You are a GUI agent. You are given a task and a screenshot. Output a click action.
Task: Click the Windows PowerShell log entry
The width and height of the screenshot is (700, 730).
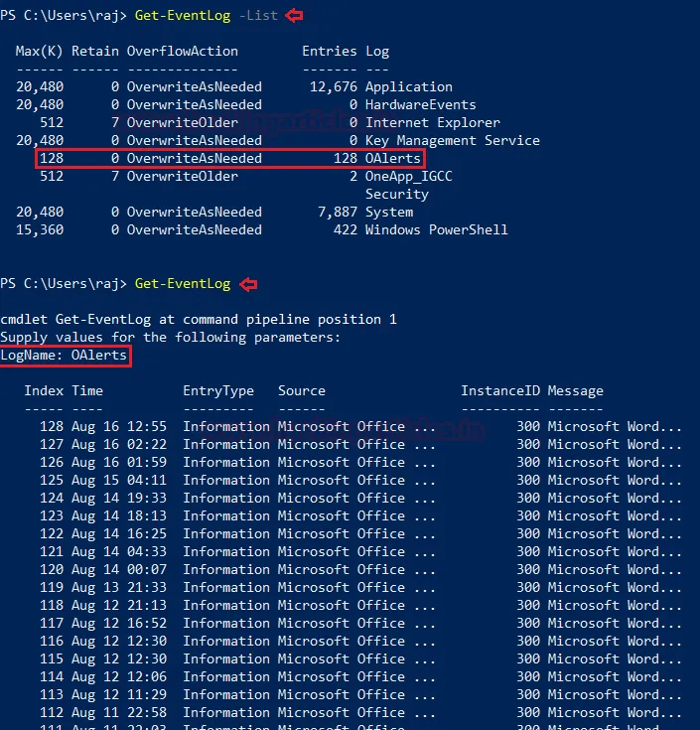click(x=436, y=229)
